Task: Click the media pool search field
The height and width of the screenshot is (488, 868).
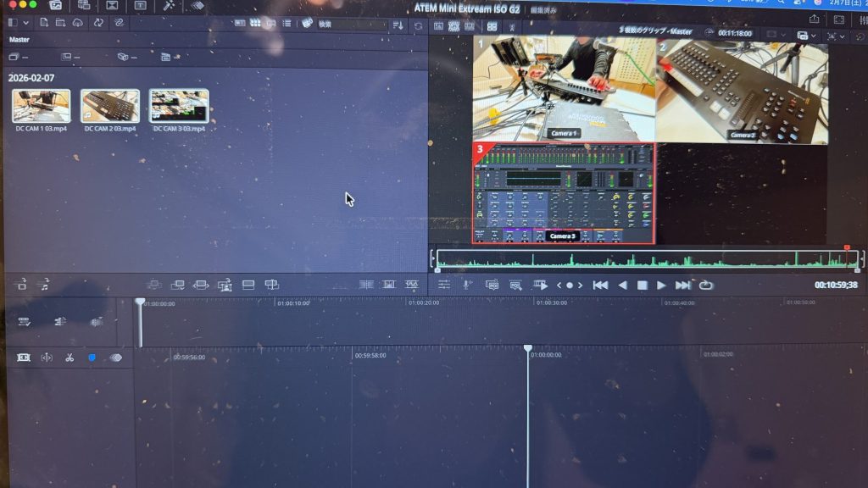Action: click(349, 25)
